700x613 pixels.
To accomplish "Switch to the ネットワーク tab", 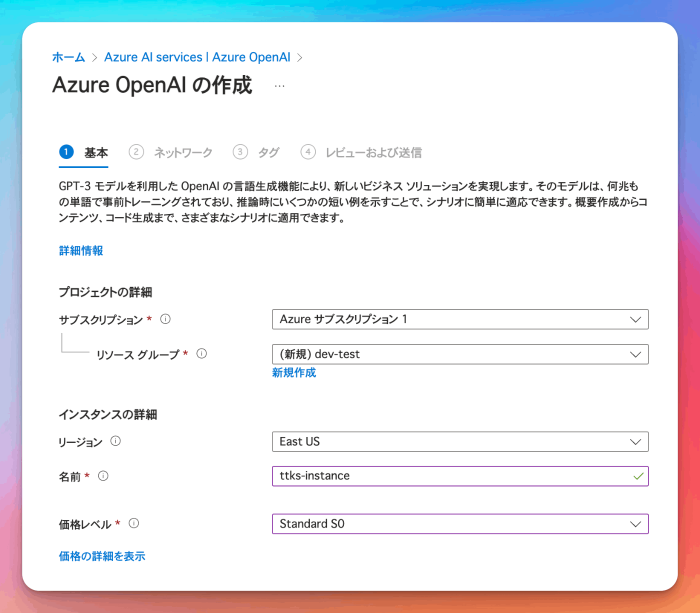I will pos(170,152).
